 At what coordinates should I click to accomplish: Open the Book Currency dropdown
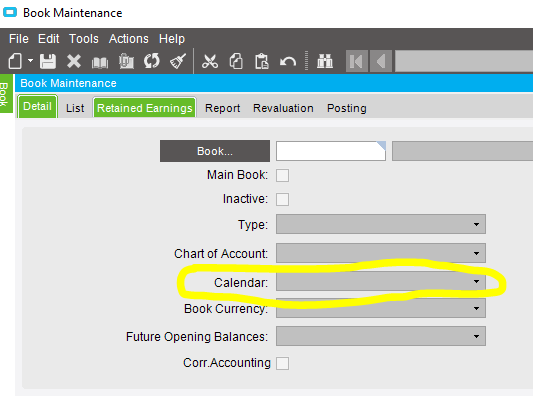pos(381,308)
